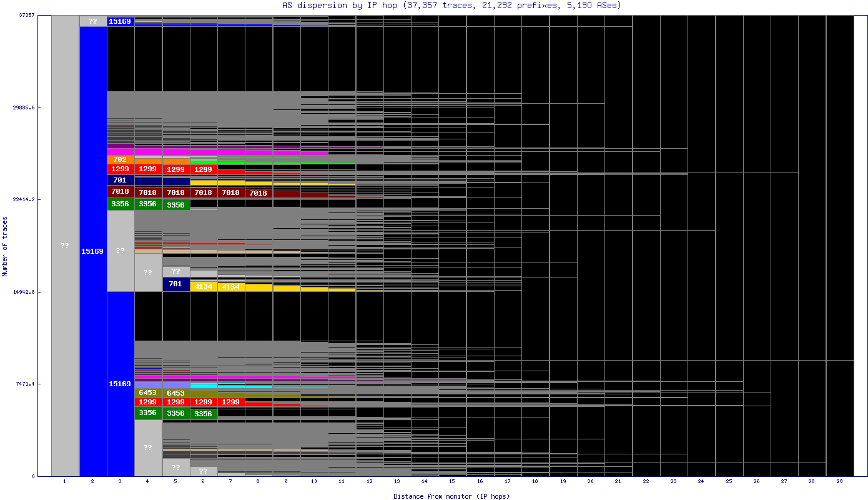Select the orange 702 block
Screen dimensions: 868x500
pyautogui.click(x=121, y=159)
